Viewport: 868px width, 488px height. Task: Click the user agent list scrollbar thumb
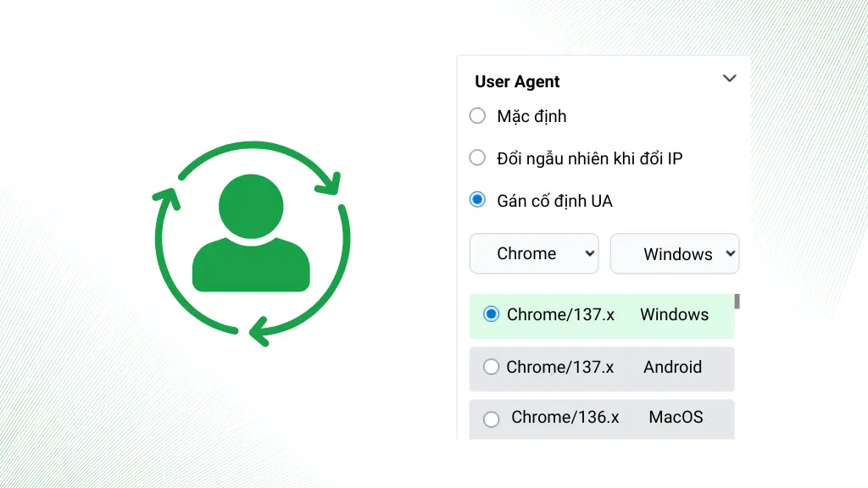(737, 301)
